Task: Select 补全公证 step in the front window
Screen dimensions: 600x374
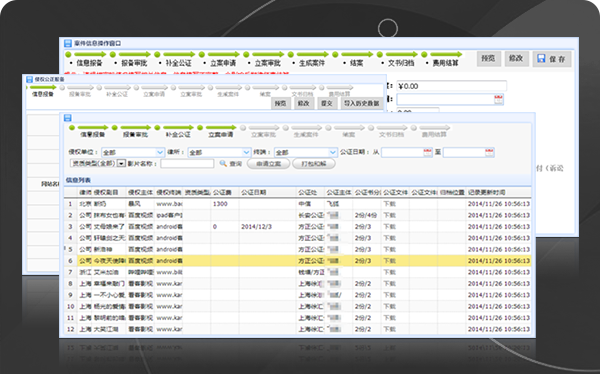Action: (x=178, y=135)
